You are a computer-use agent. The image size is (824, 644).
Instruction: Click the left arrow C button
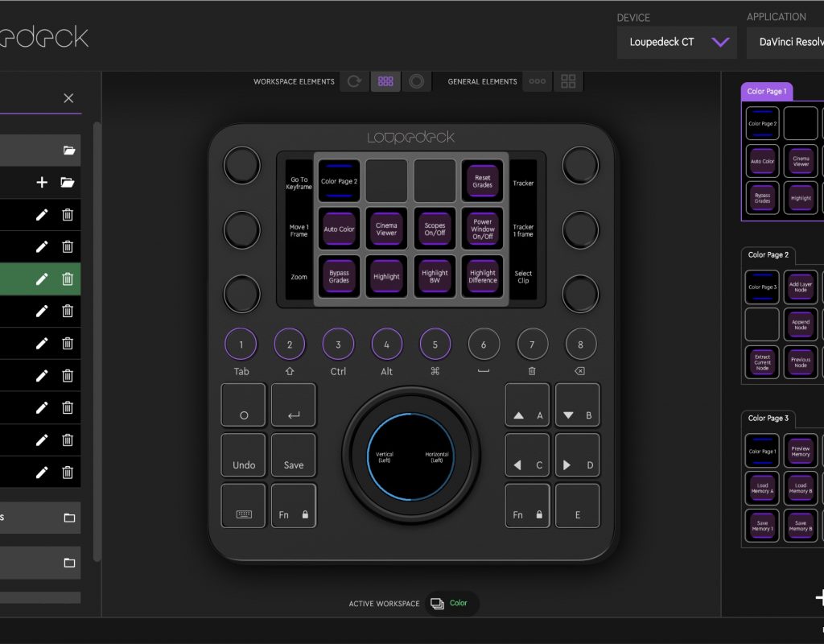[527, 455]
